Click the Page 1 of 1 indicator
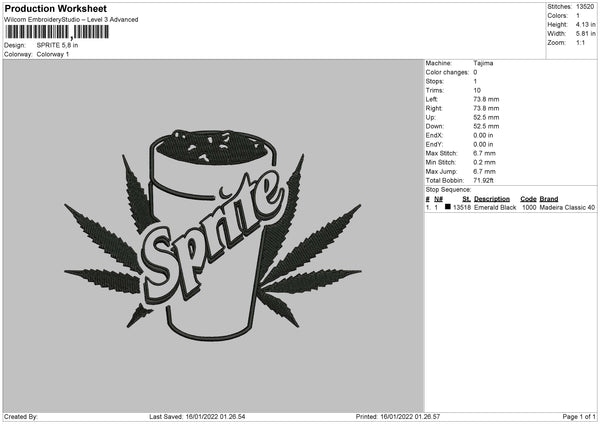This screenshot has width=600, height=424. click(579, 417)
